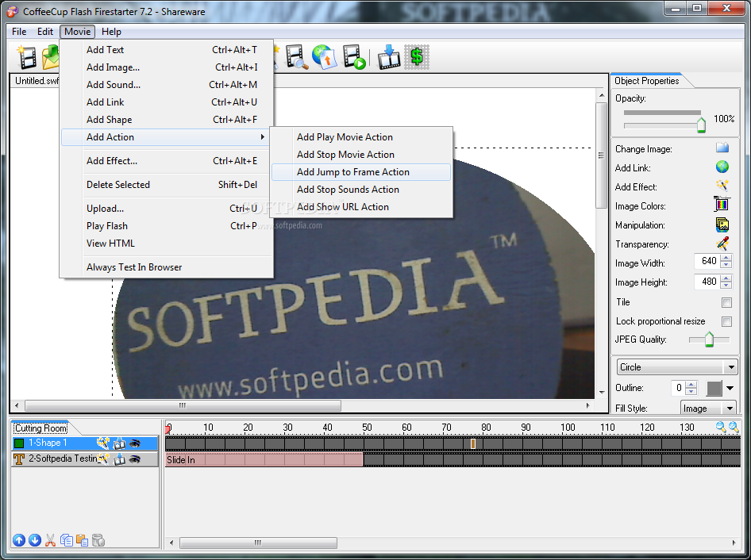The width and height of the screenshot is (751, 560).
Task: Click the Copy icon in Cutting Room
Action: click(67, 540)
